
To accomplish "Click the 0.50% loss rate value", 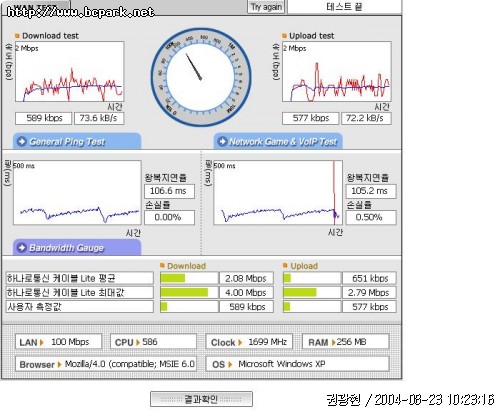I will 371,218.
